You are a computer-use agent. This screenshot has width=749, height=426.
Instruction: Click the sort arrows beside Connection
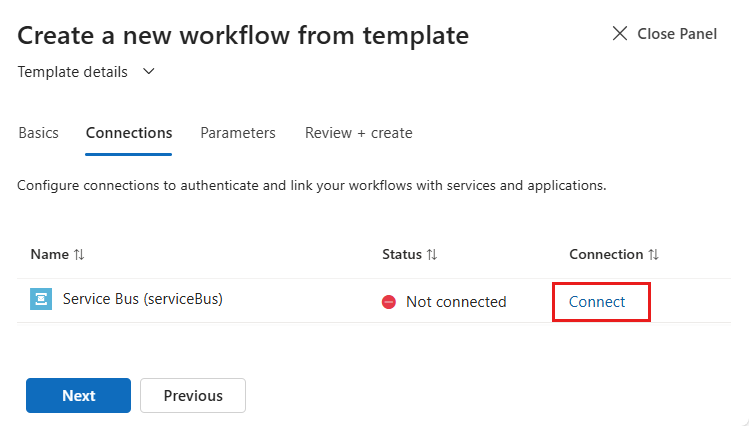653,255
